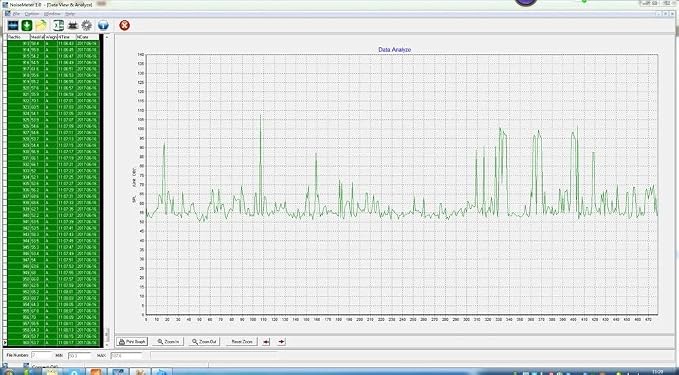Click the NDate column header
The height and width of the screenshot is (375, 679).
[x=88, y=37]
